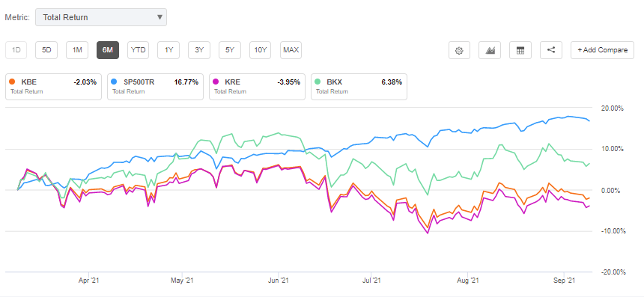This screenshot has height=297, width=644.
Task: Select the 6M time range
Action: tap(108, 50)
